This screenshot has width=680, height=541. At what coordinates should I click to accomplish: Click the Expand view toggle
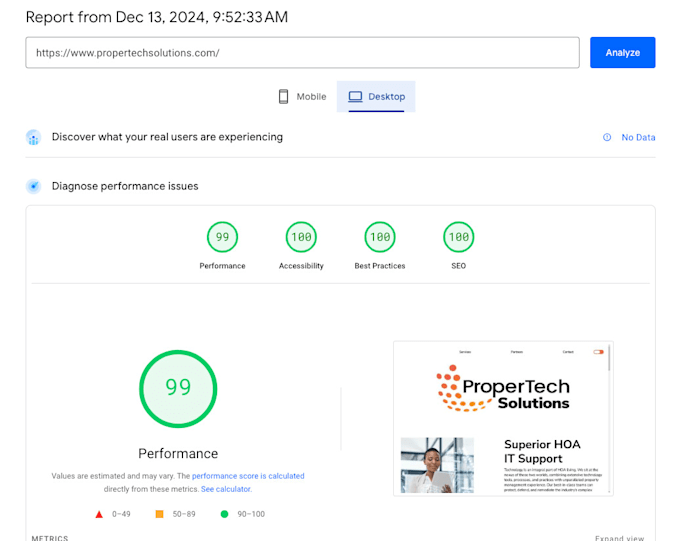pyautogui.click(x=619, y=538)
